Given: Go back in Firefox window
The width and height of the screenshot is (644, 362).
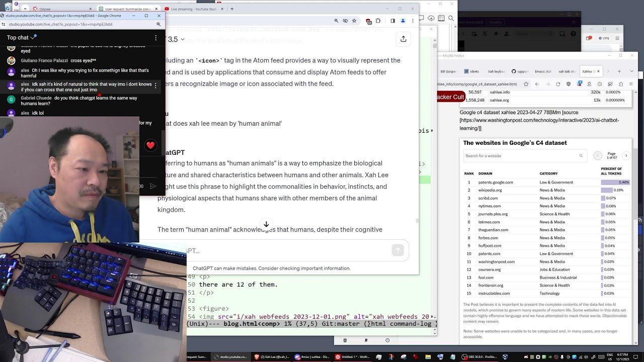Looking at the screenshot, I should (x=537, y=84).
